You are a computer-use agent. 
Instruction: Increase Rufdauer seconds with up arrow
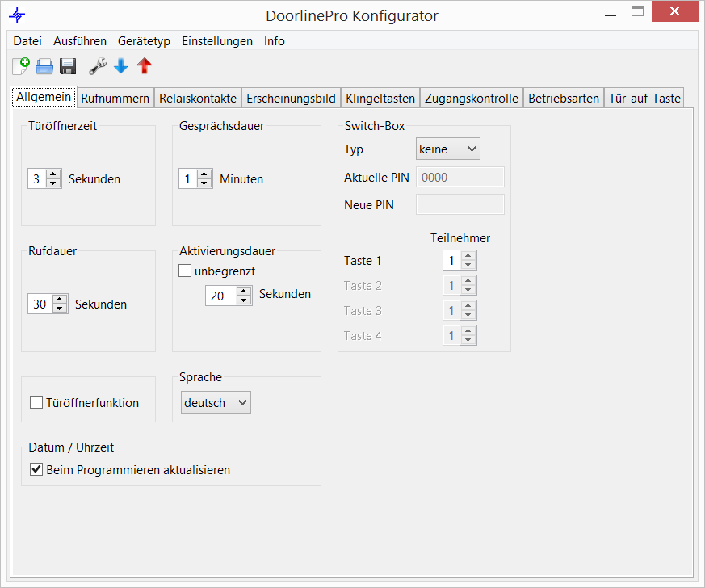tap(60, 299)
